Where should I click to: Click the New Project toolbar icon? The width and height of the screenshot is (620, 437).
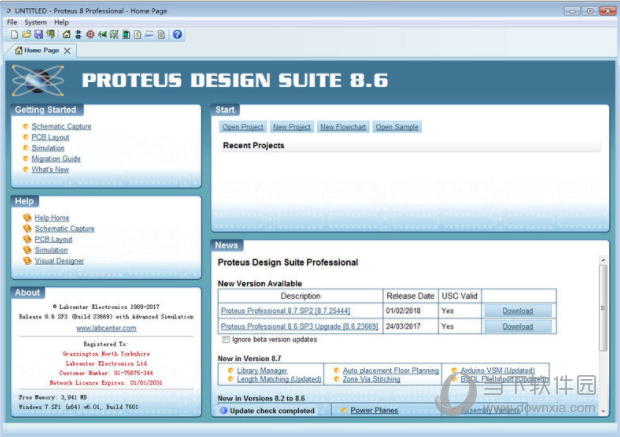pos(14,34)
